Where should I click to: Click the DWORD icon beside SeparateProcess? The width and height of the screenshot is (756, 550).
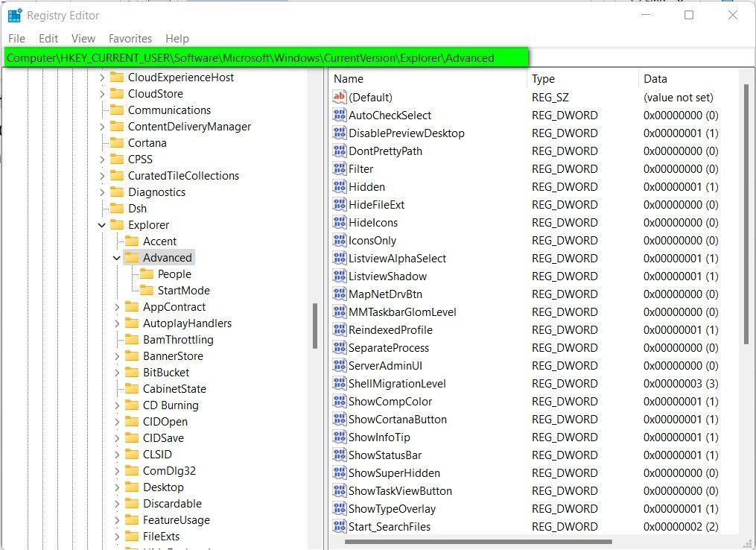tap(340, 347)
